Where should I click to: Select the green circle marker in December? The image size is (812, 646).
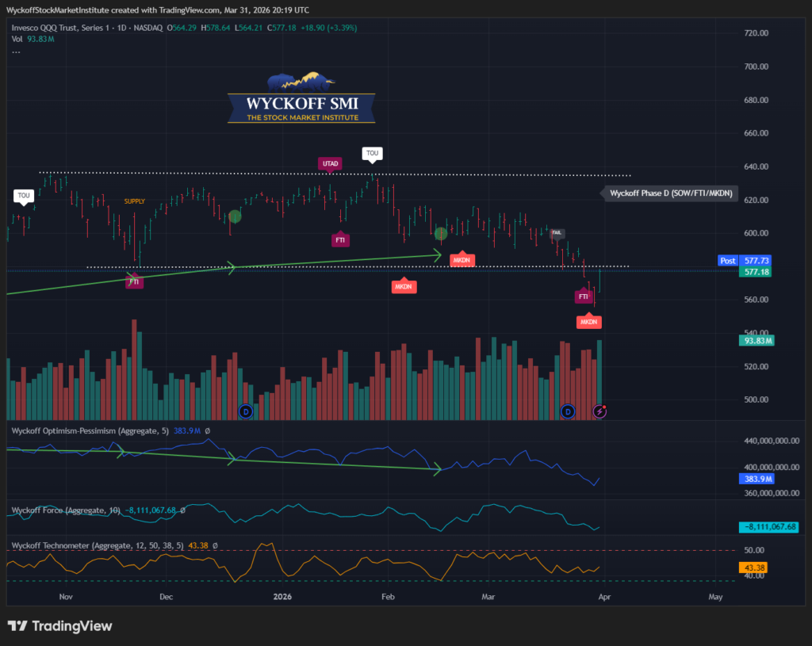pyautogui.click(x=235, y=216)
